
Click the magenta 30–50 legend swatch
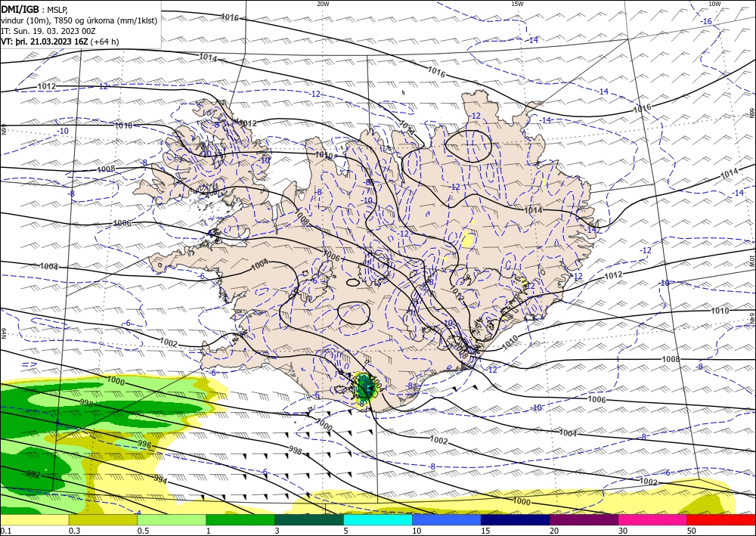point(653,520)
